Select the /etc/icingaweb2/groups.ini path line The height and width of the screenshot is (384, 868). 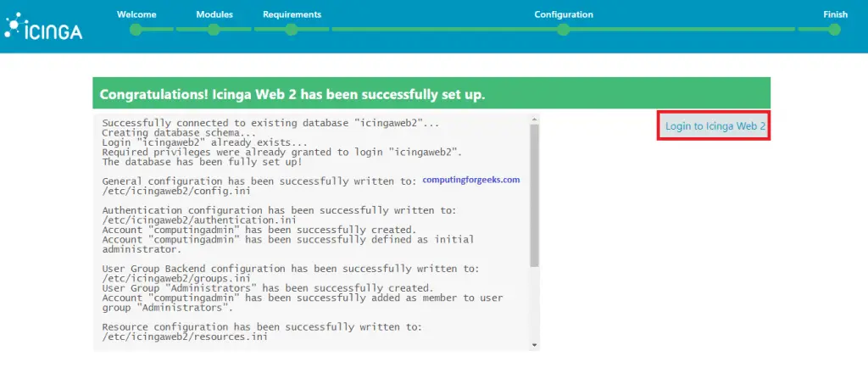[176, 278]
